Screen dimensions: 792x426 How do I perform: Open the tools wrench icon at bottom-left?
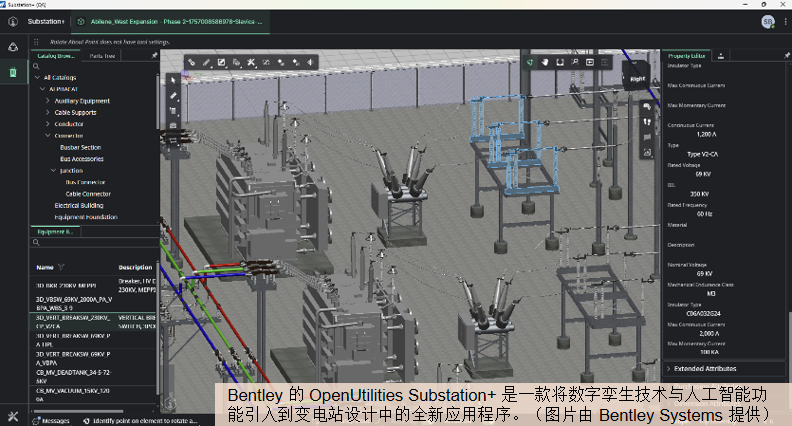[x=13, y=416]
